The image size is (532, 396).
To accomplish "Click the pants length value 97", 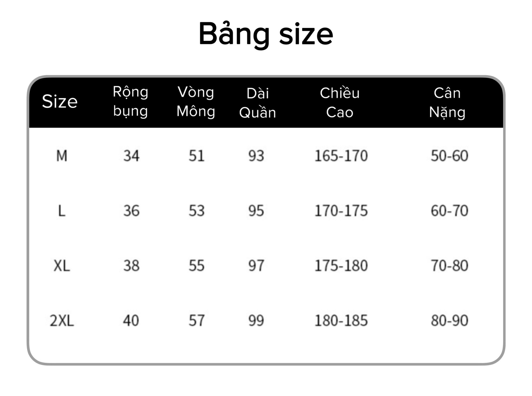I will click(256, 266).
